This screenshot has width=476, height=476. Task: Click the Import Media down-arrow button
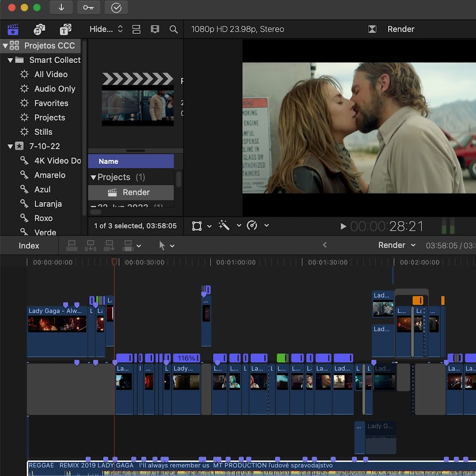point(61,7)
